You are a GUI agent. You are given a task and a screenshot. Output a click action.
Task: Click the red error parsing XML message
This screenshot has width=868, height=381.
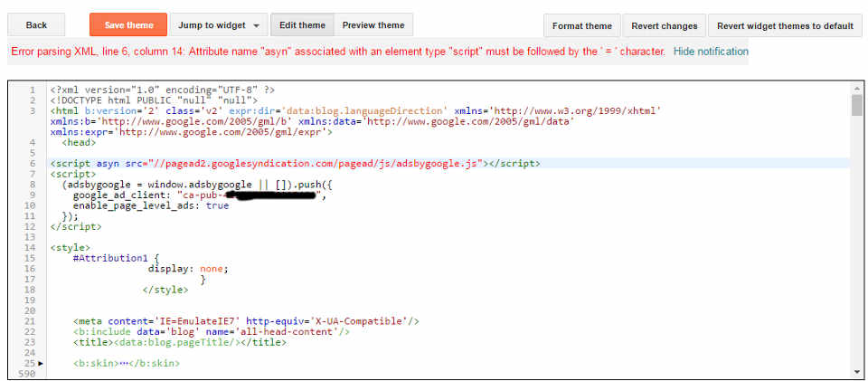[337, 52]
